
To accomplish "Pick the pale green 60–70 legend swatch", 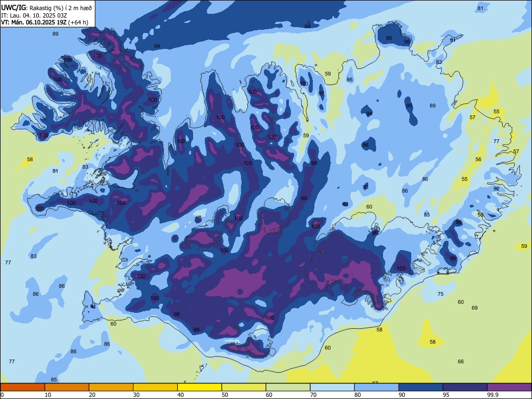I will 288,387.
